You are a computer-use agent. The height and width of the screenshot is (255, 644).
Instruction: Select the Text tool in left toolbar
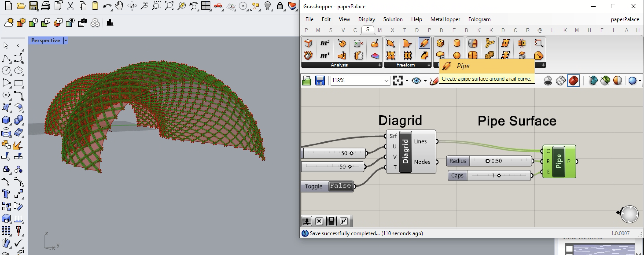(x=6, y=194)
